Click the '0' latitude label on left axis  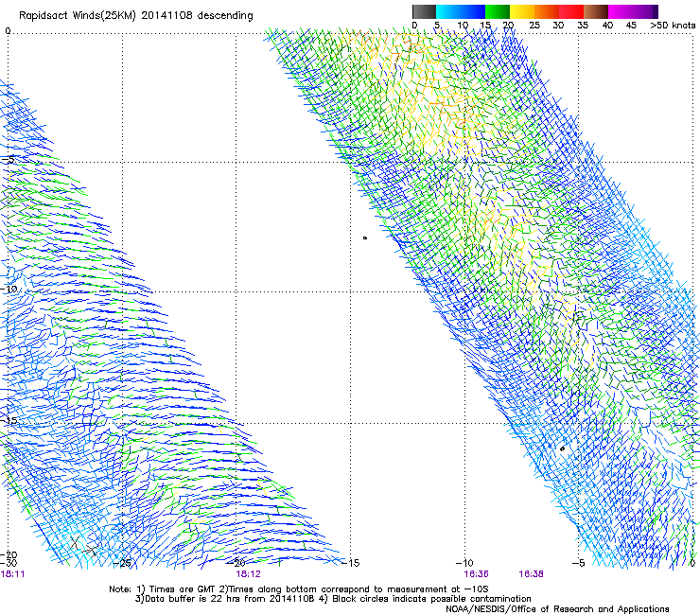point(8,30)
